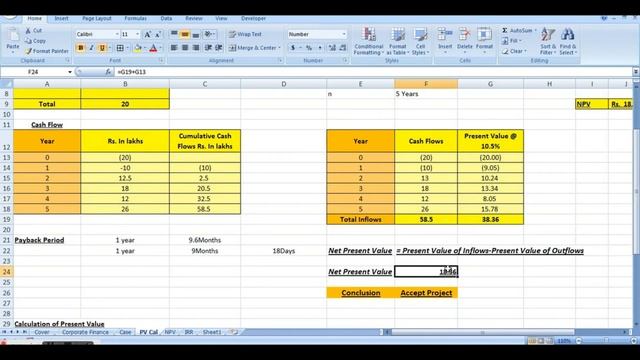Decrease font size with Shrink Font icon
This screenshot has width=640, height=360.
tap(158, 35)
